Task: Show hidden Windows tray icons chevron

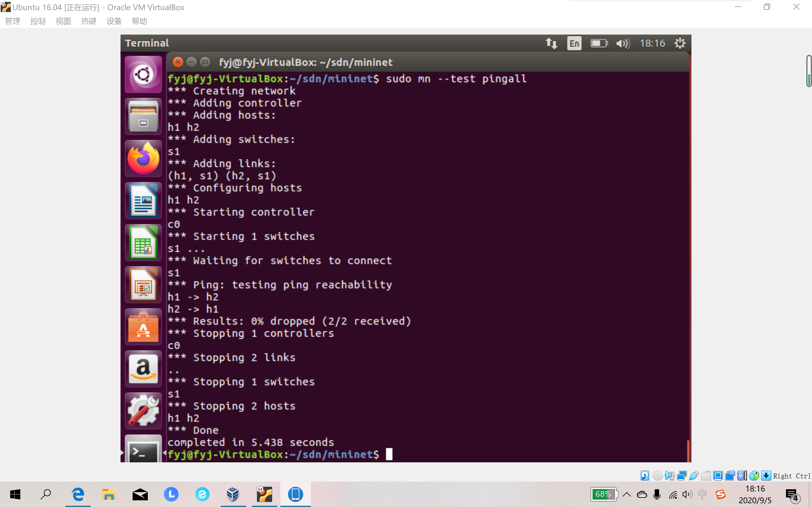Action: 626,495
